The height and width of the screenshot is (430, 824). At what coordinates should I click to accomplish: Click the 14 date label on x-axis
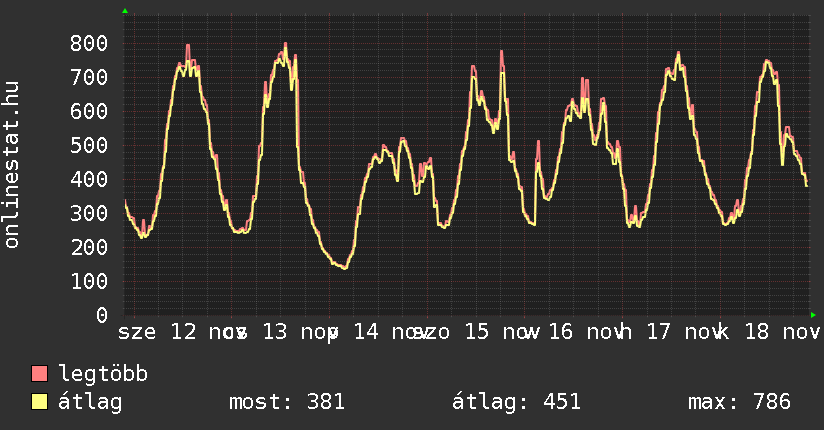pyautogui.click(x=367, y=331)
